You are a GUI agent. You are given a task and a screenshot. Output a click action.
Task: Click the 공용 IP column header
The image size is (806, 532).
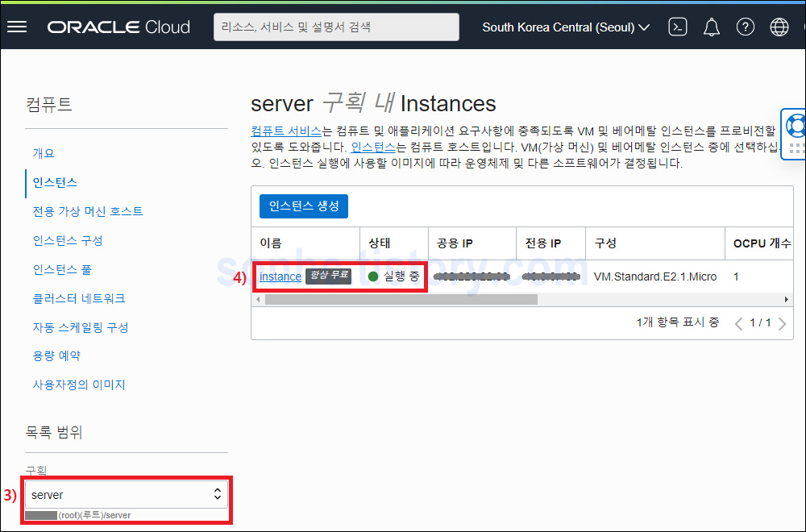(x=455, y=243)
